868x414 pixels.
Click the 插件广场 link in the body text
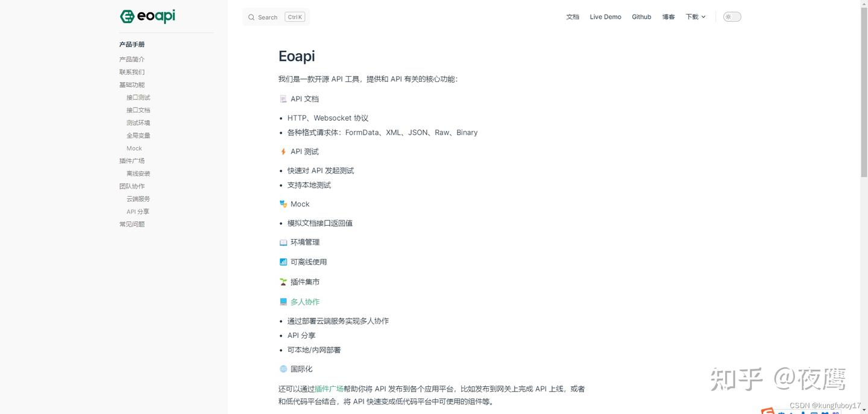pyautogui.click(x=329, y=389)
